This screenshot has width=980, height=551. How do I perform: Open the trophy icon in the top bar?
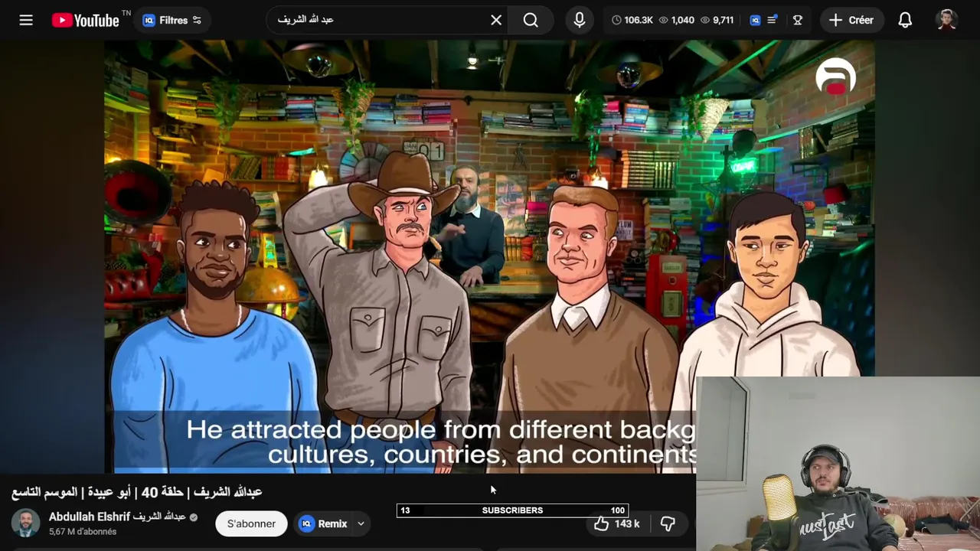click(x=798, y=21)
